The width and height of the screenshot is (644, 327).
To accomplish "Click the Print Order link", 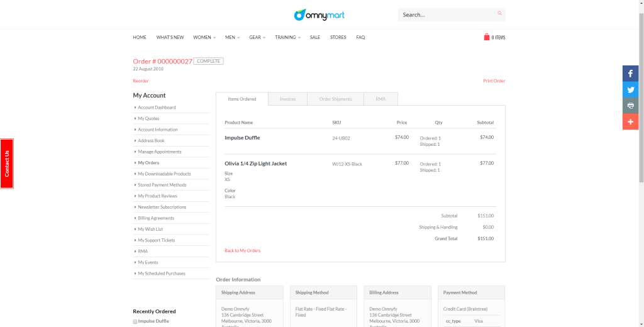I will [x=494, y=81].
